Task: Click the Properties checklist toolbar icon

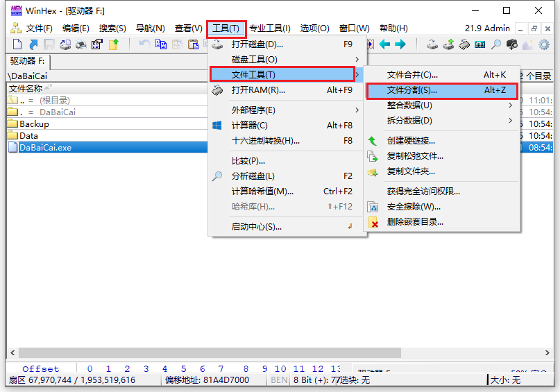Action: (96, 44)
